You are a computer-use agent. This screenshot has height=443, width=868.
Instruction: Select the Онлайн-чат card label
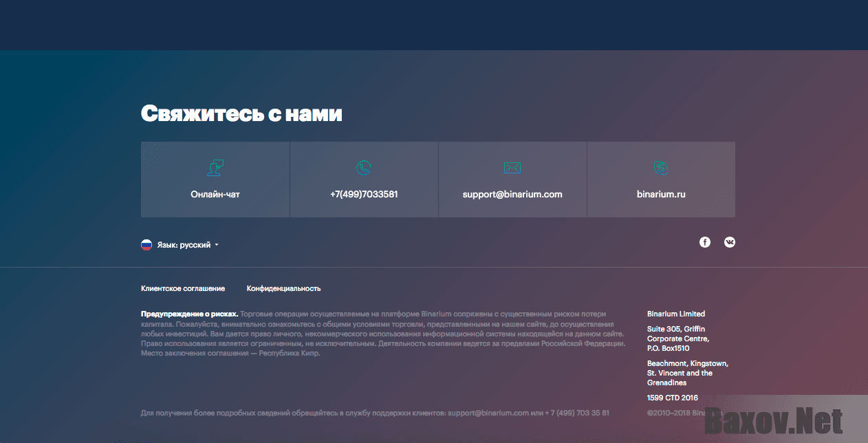[x=215, y=195]
